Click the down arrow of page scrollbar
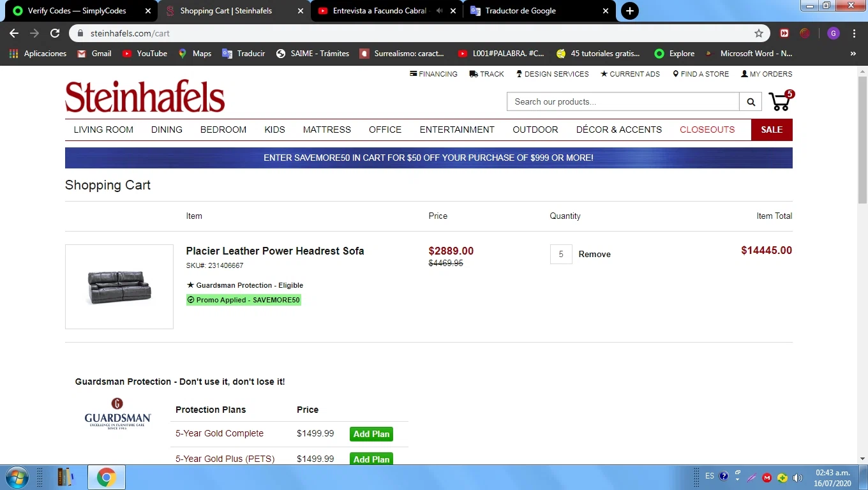868x490 pixels. point(862,459)
